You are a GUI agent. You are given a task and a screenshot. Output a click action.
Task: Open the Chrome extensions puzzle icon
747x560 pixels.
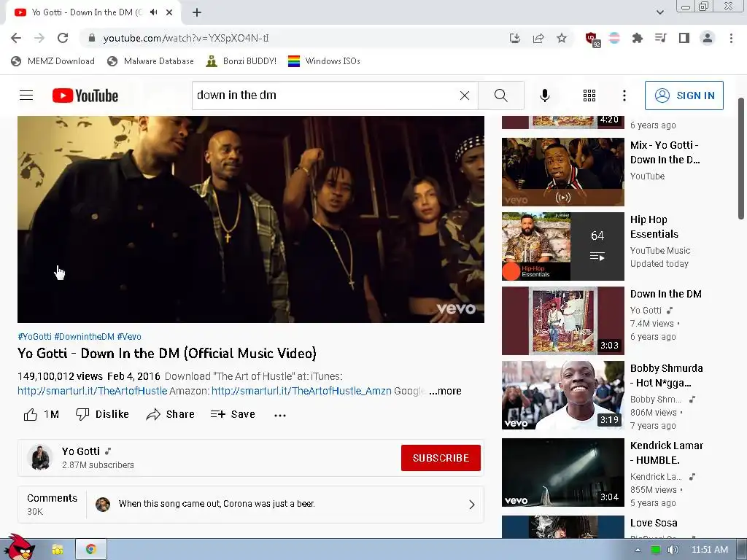click(638, 38)
